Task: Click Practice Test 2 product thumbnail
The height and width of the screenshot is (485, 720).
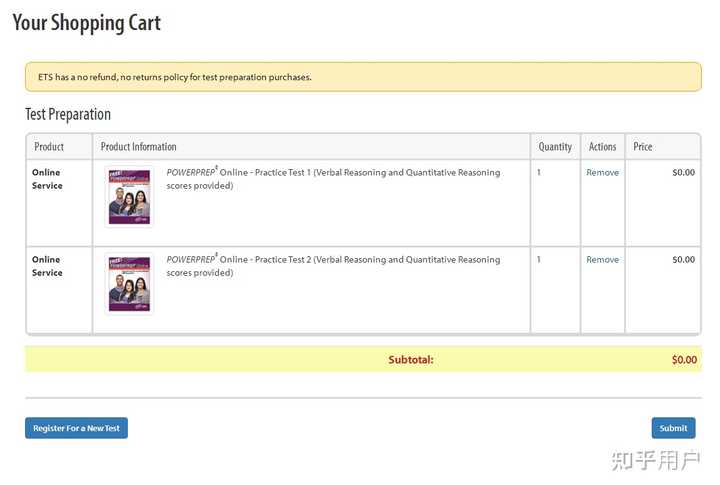Action: [x=129, y=284]
